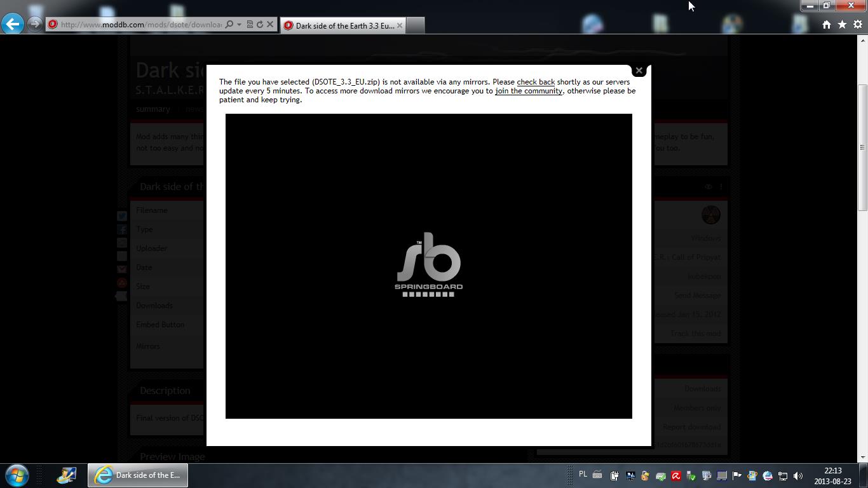Open a new browser tab
Viewport: 868px width, 488px height.
tap(415, 25)
